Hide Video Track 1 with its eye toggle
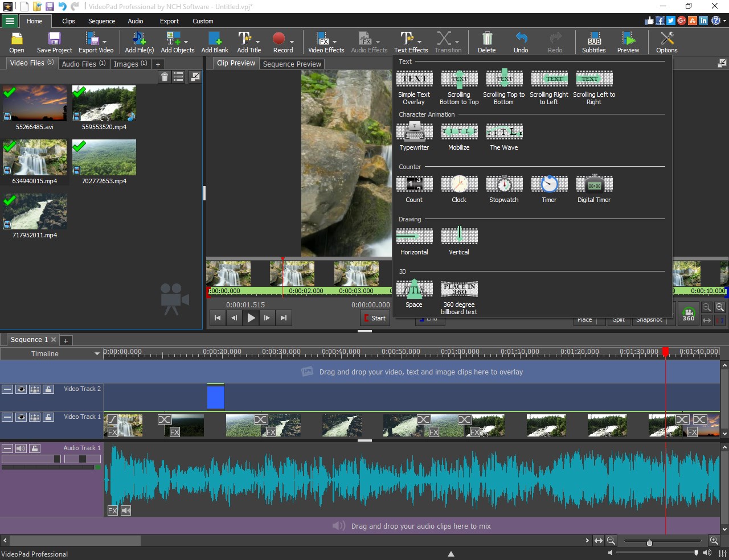This screenshot has width=729, height=560. pyautogui.click(x=21, y=417)
